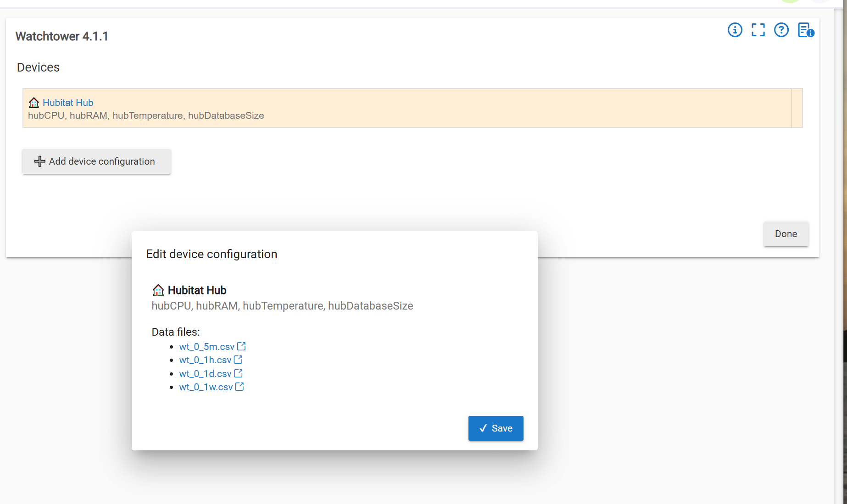Open wt_0_5m.csv data file link
Image resolution: width=847 pixels, height=504 pixels.
coord(207,347)
